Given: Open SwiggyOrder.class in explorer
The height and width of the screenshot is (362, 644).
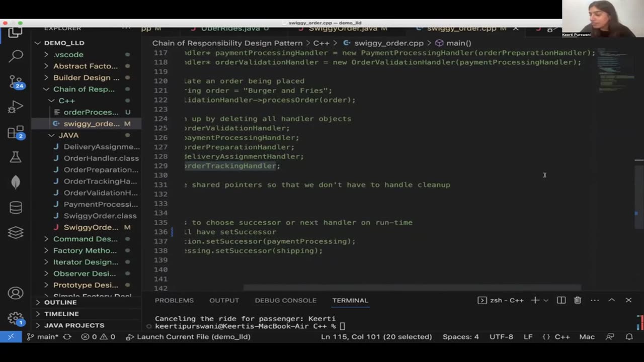Looking at the screenshot, I should [87, 216].
